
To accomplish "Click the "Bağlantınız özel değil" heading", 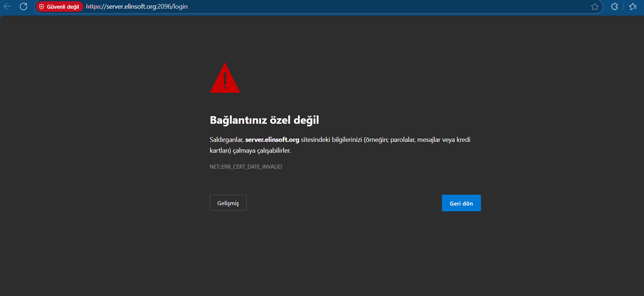I will coord(264,120).
